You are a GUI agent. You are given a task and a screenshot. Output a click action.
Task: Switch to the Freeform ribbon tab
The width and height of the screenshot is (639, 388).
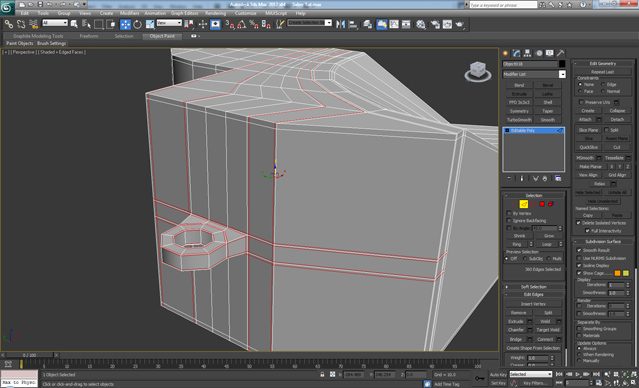(89, 36)
